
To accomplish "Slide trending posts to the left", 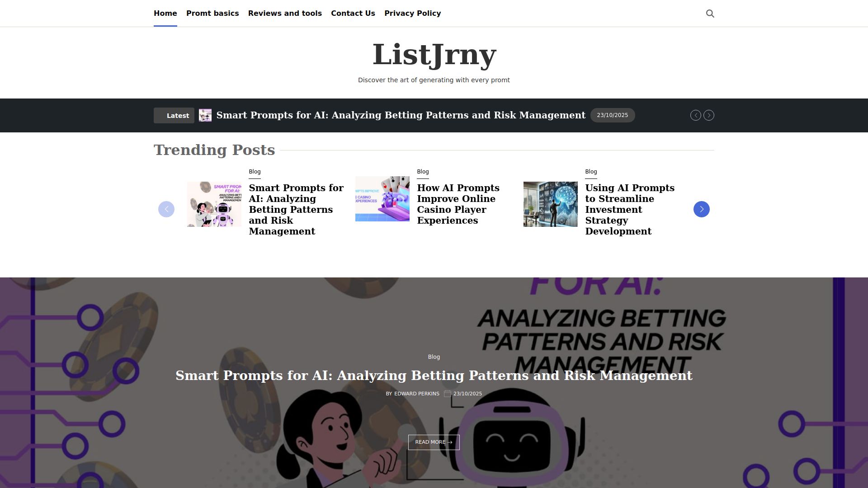I will pyautogui.click(x=166, y=209).
